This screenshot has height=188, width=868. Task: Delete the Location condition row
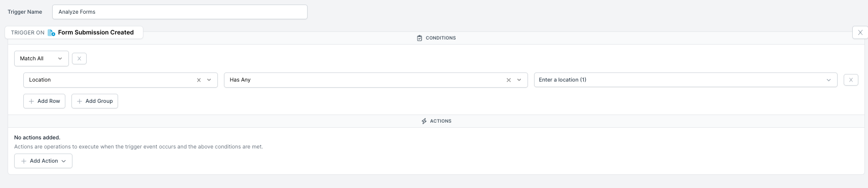click(851, 80)
